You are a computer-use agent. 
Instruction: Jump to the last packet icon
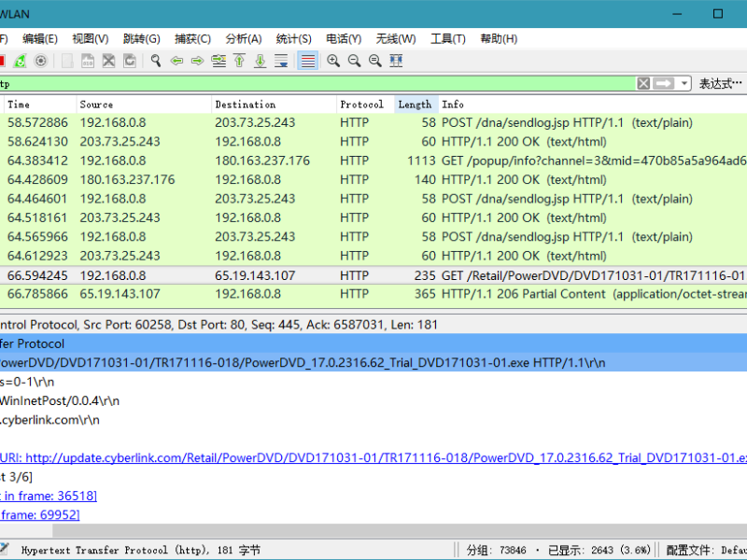[261, 61]
